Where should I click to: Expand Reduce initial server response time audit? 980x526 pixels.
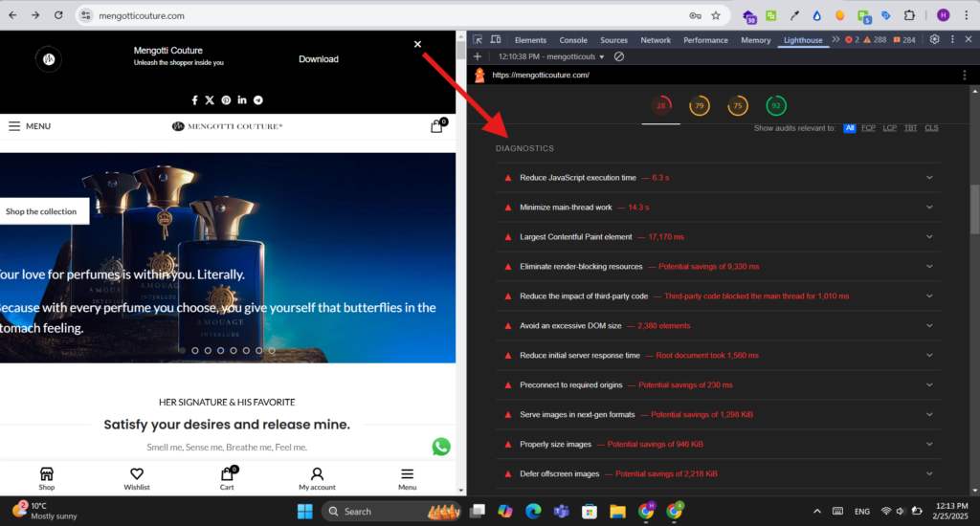tap(718, 356)
